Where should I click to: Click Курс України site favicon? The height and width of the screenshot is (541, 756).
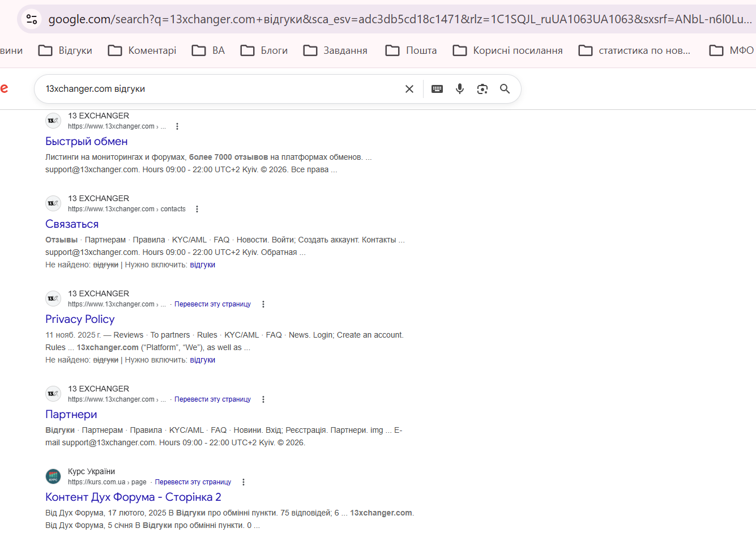point(53,476)
